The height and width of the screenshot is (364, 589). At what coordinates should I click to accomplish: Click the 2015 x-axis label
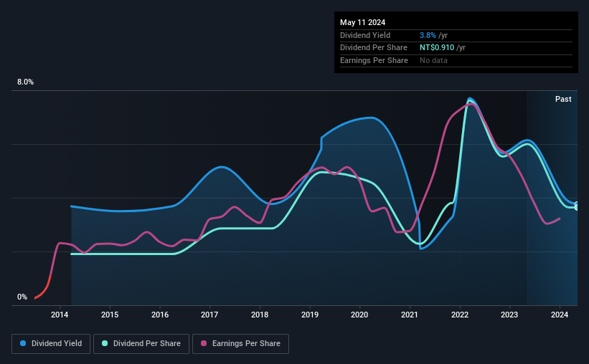pos(110,315)
